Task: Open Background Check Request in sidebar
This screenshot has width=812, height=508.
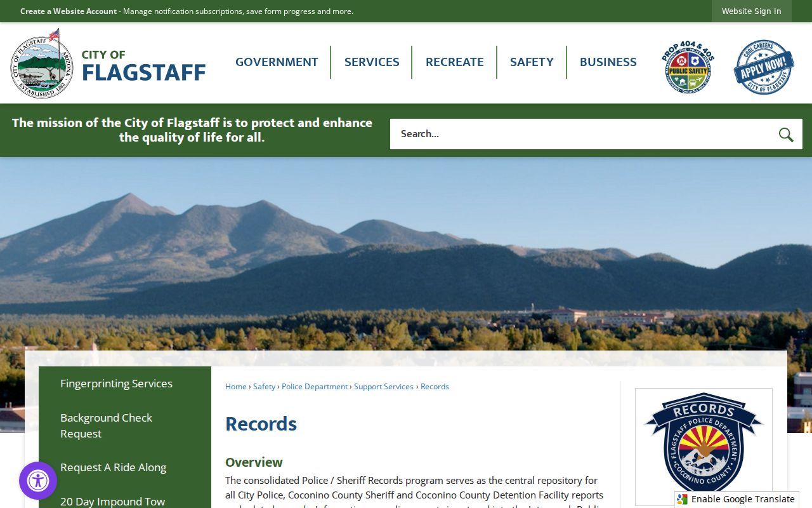Action: point(107,425)
